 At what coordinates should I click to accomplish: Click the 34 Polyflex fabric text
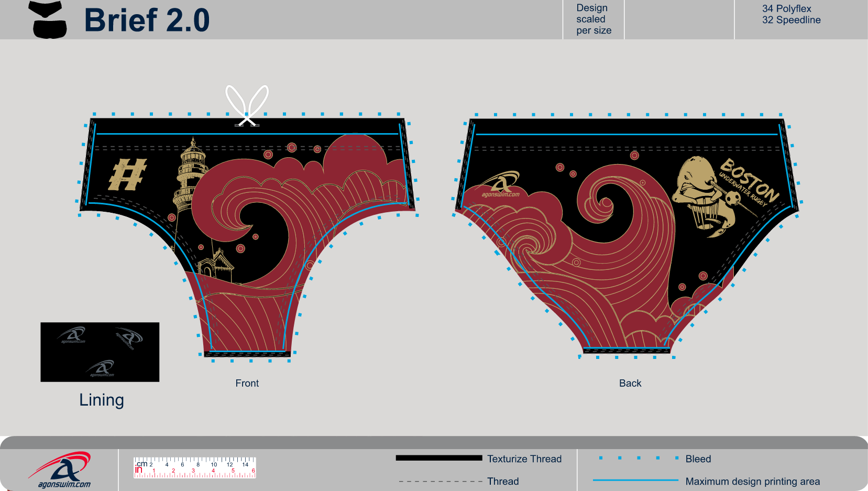(x=786, y=8)
